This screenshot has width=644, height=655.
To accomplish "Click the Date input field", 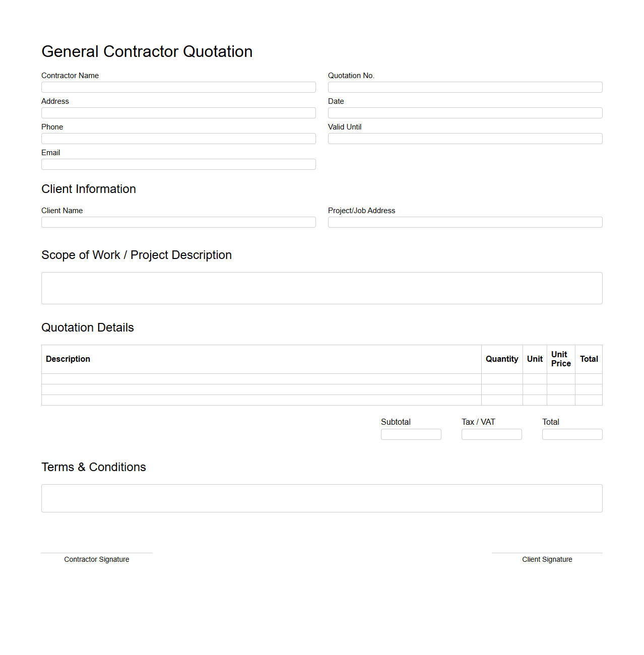I will tap(465, 112).
